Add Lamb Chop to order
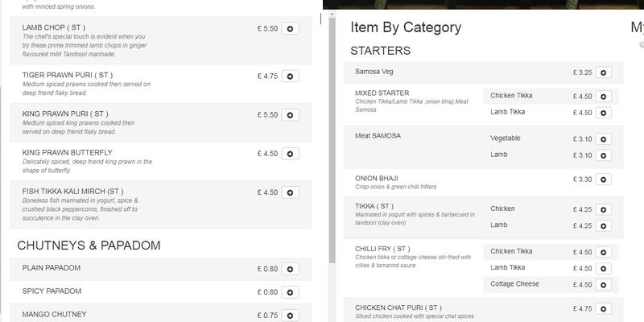The image size is (644, 322). 291,29
